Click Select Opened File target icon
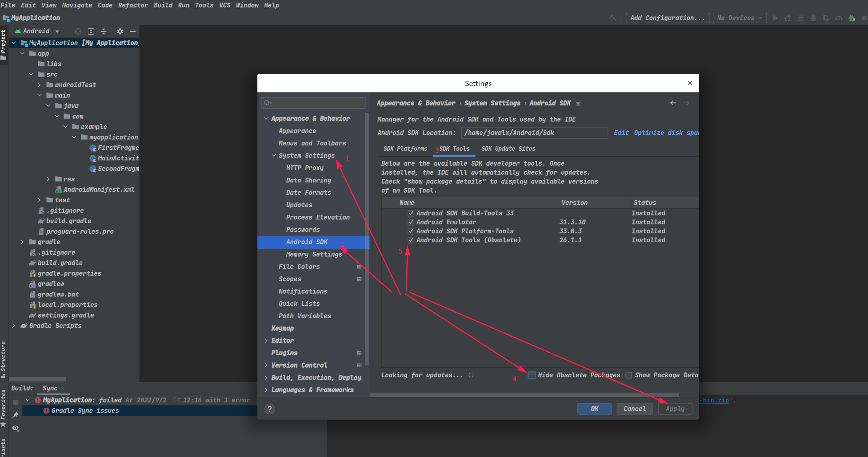868x457 pixels. click(x=78, y=31)
